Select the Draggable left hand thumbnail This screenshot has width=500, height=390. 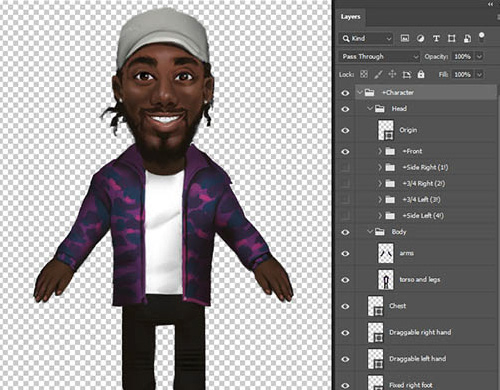pyautogui.click(x=375, y=359)
